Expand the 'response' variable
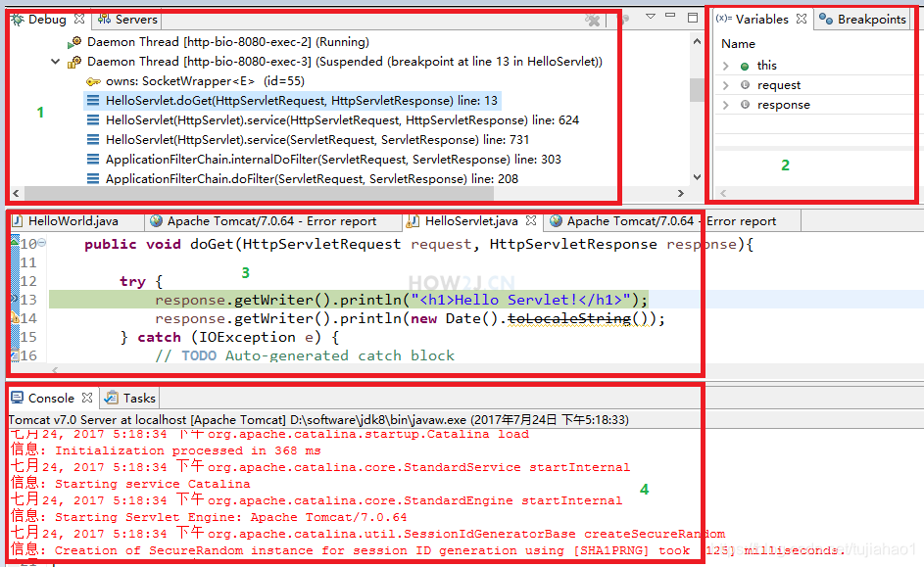The image size is (924, 567). point(726,105)
